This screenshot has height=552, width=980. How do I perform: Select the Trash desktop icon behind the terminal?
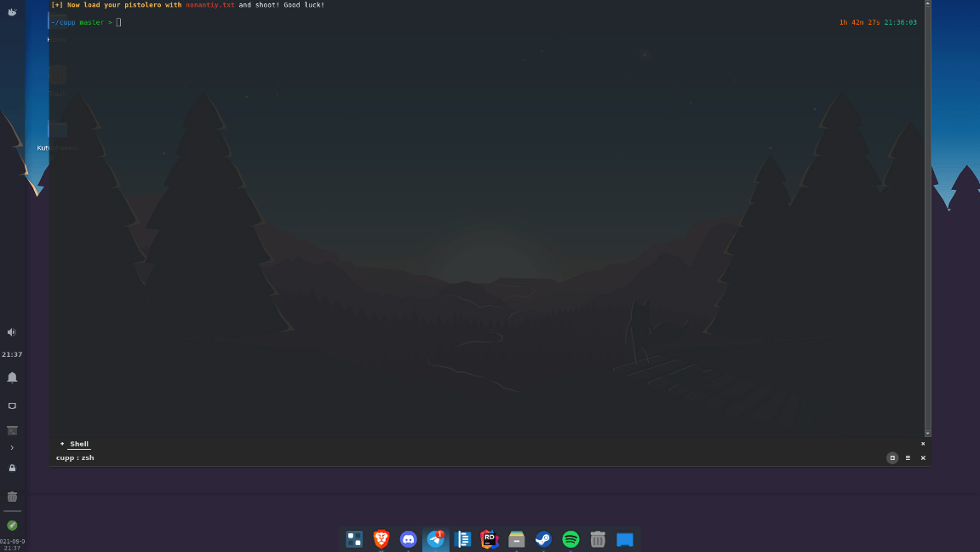click(57, 81)
